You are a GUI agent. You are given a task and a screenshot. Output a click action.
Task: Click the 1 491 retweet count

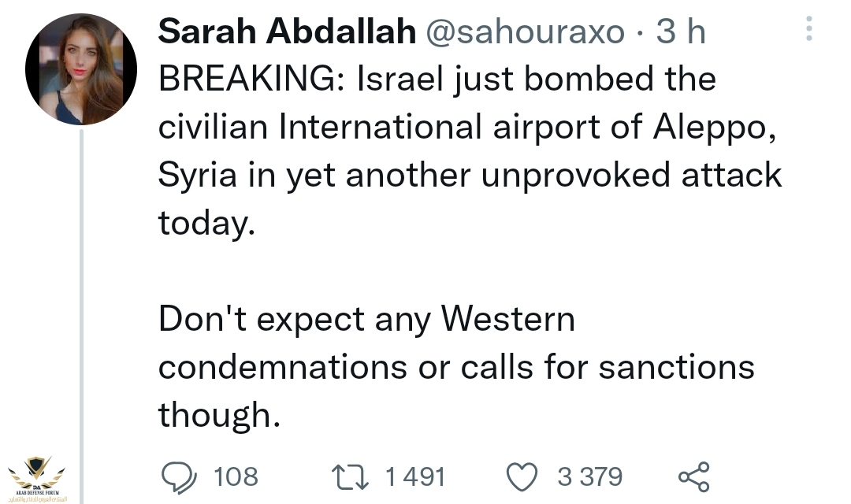[x=415, y=476]
